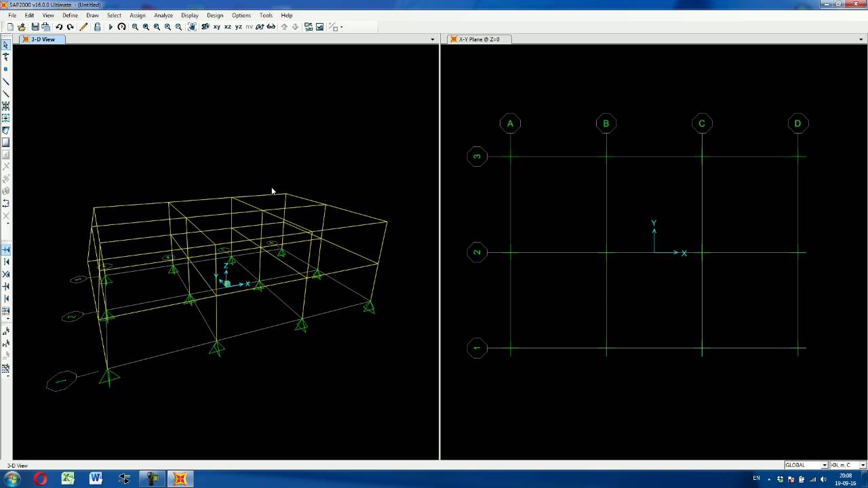Switch active view to yz plane
The image size is (868, 488).
(238, 27)
